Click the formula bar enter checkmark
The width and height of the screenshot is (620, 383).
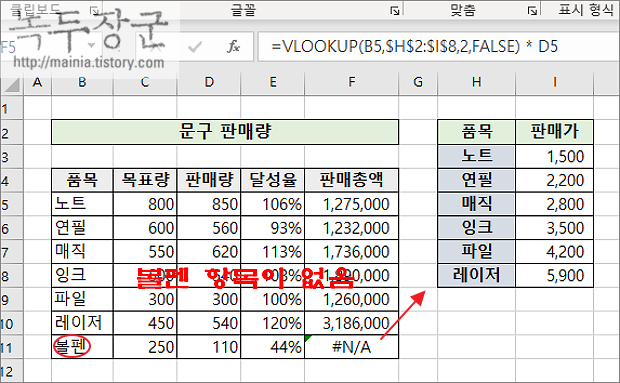195,47
